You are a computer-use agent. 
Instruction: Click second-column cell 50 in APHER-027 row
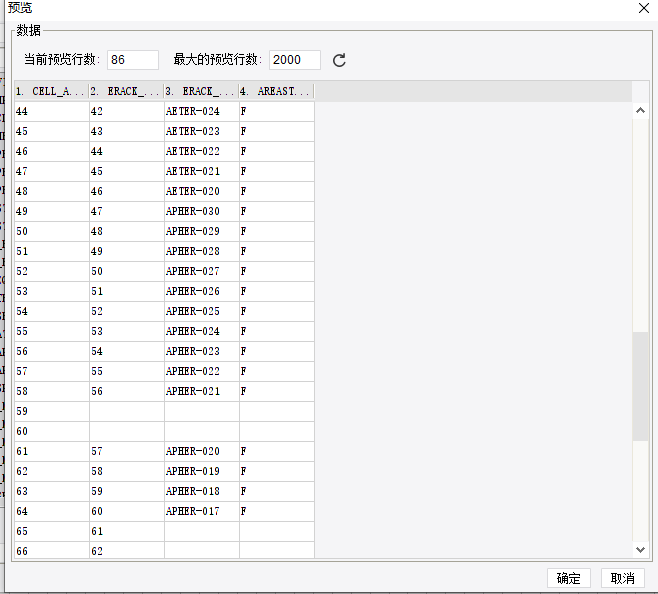point(126,271)
